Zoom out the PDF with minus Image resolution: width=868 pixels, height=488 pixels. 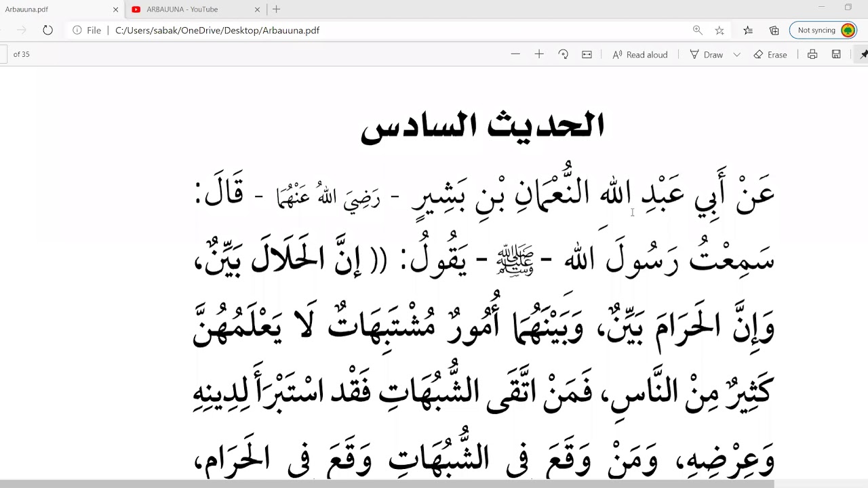tap(515, 54)
